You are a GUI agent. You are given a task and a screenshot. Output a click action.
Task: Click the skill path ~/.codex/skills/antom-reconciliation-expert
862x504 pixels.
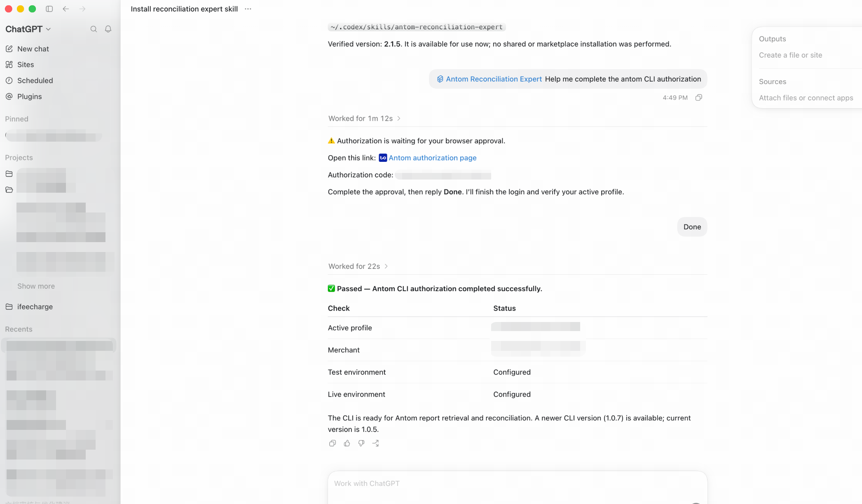pos(417,27)
